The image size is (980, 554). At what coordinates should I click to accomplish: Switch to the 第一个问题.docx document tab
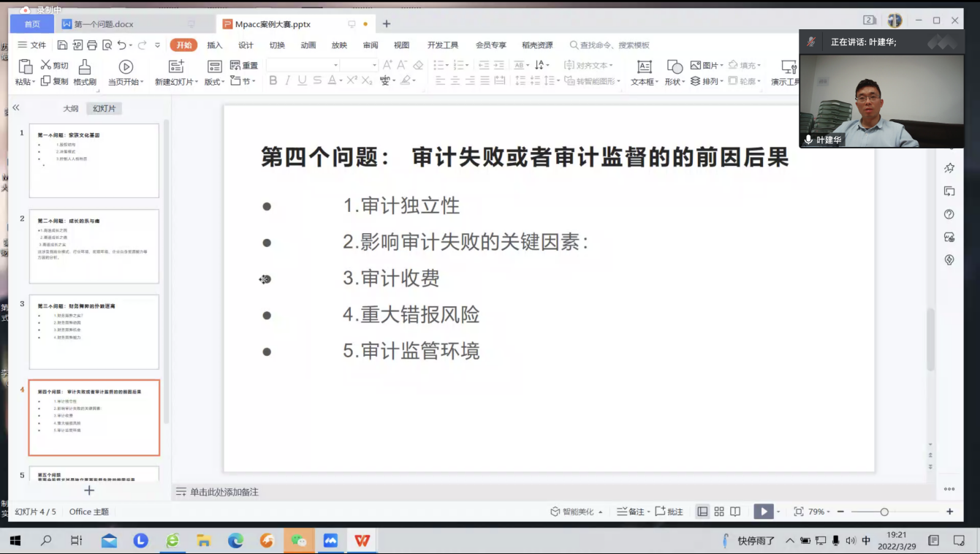(104, 24)
